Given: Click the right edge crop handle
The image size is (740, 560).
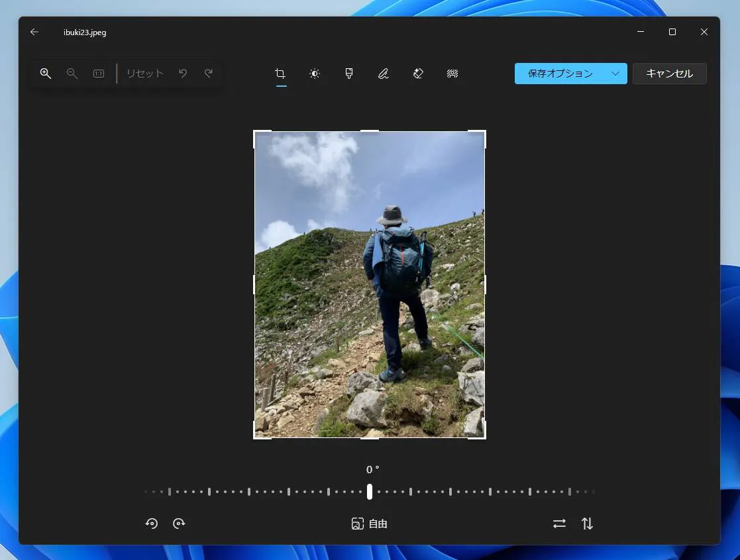Looking at the screenshot, I should 485,285.
